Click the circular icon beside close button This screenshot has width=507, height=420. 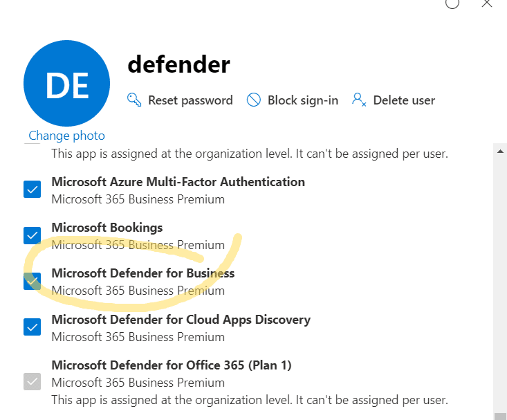pos(452,4)
